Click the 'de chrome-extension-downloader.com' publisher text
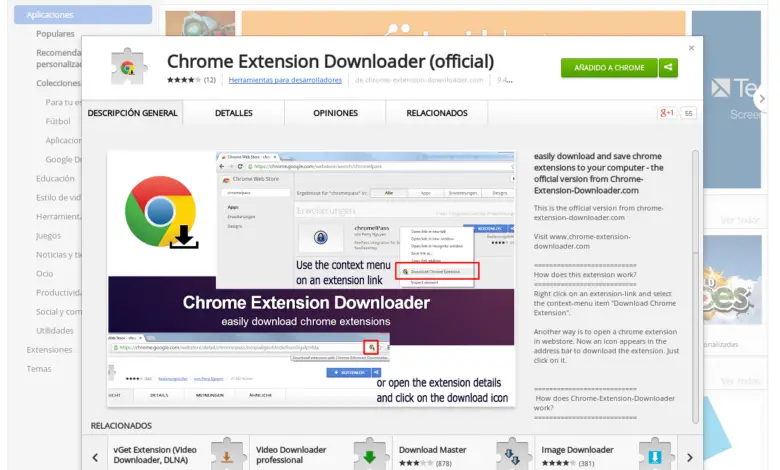780x470 pixels. point(419,80)
